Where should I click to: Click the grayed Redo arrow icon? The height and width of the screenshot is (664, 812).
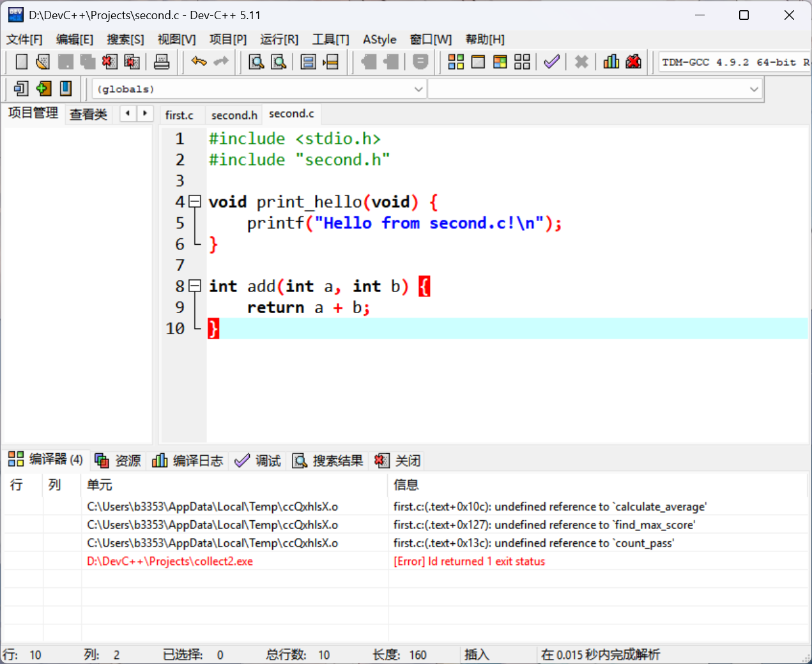click(x=221, y=61)
